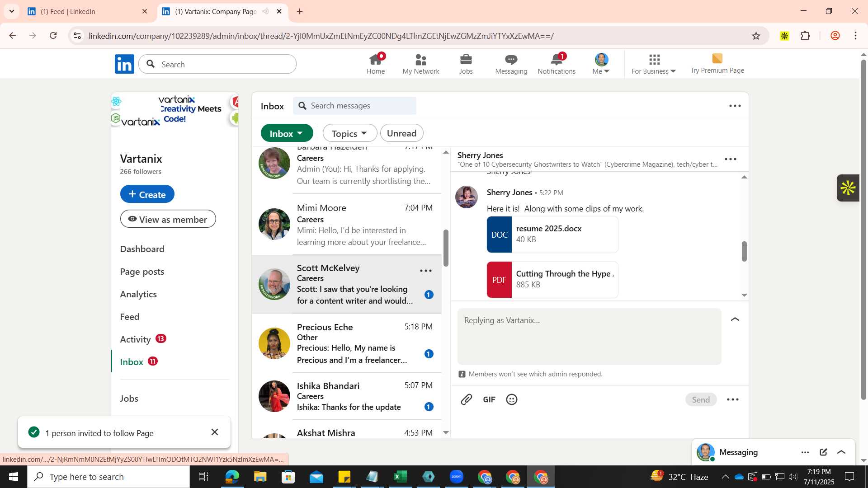Bookmark this page with star icon

756,36
